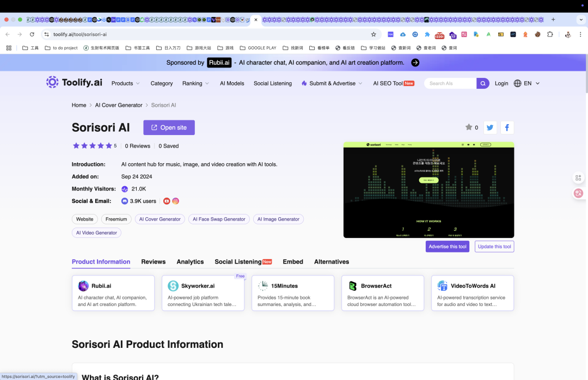588x380 pixels.
Task: Click the Website tag
Action: [85, 219]
